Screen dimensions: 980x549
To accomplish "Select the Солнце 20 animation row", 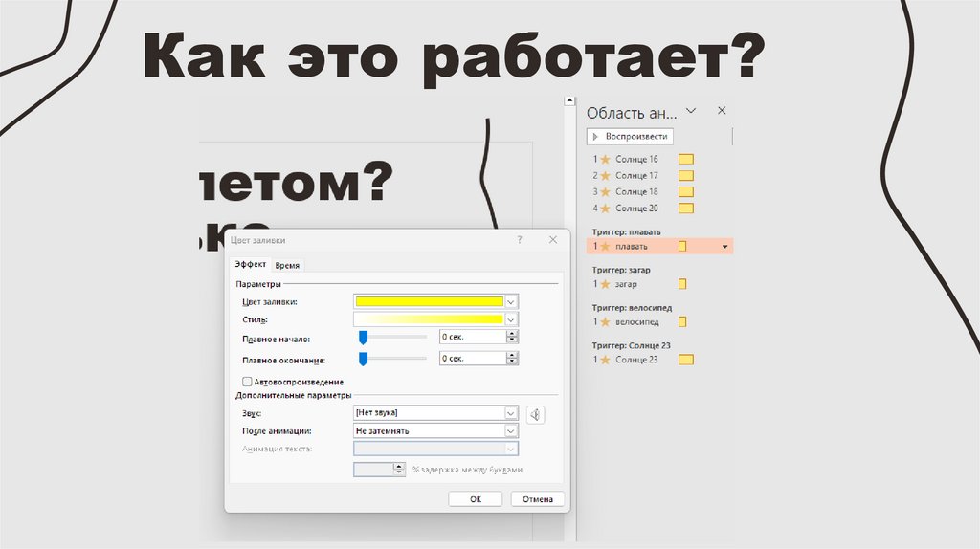I will 659,208.
